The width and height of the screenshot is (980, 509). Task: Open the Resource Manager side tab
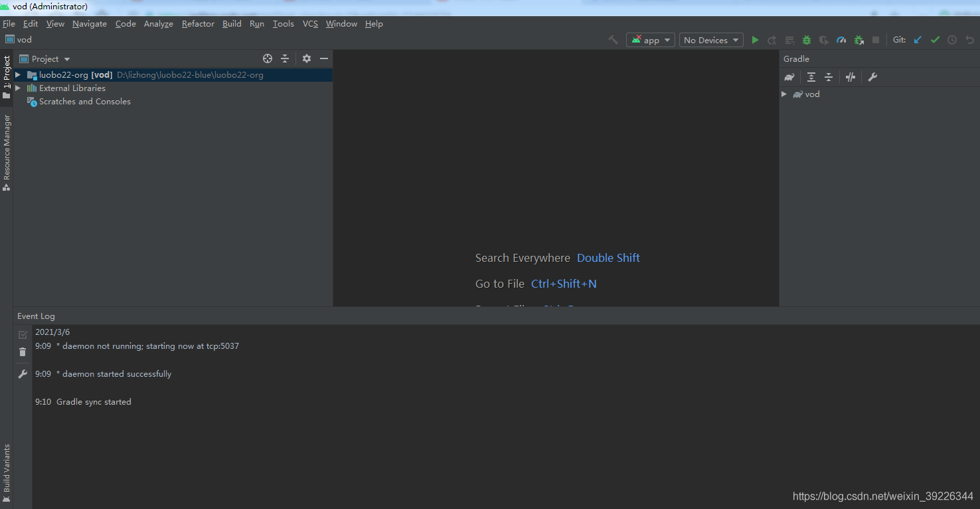(7, 153)
